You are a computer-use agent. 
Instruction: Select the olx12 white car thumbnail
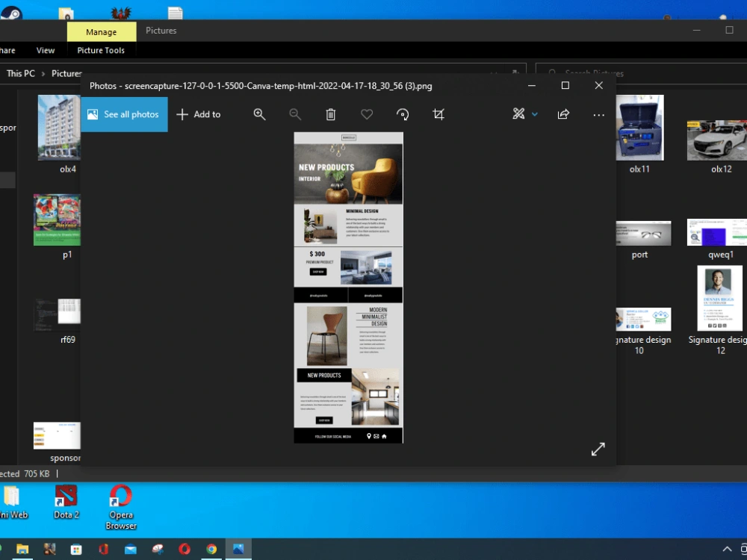(x=717, y=140)
